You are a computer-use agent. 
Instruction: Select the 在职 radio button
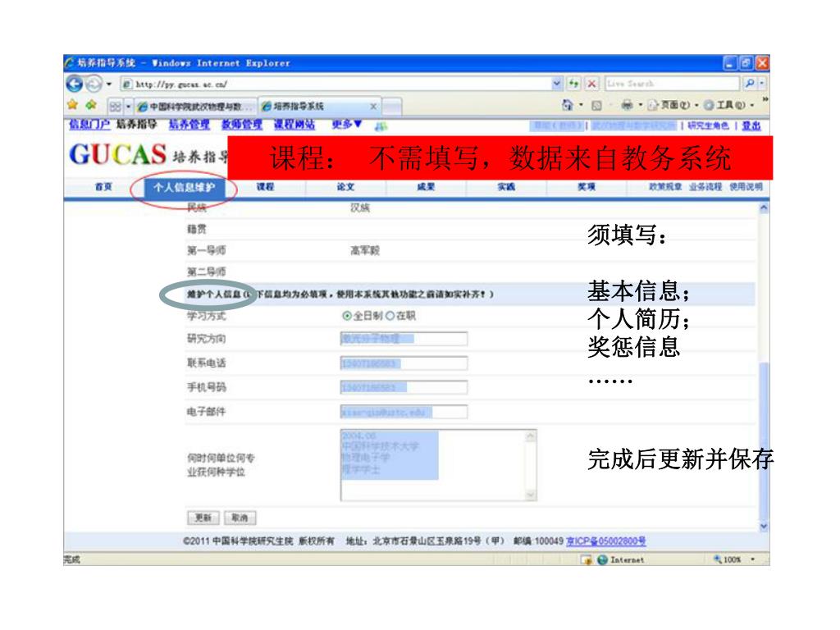pos(390,316)
